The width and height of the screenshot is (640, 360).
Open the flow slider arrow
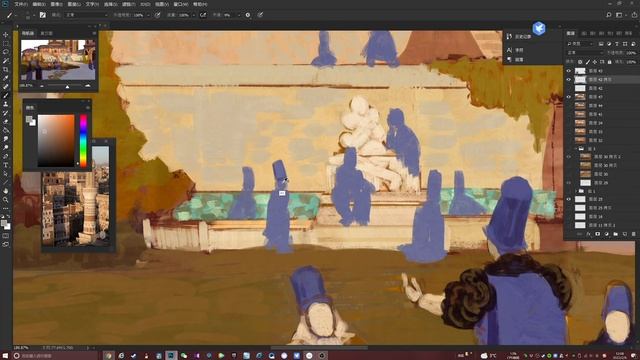pos(193,15)
